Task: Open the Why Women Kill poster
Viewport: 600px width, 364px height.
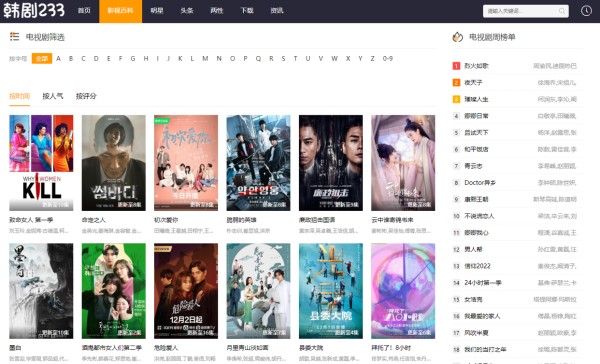Action: [x=41, y=163]
